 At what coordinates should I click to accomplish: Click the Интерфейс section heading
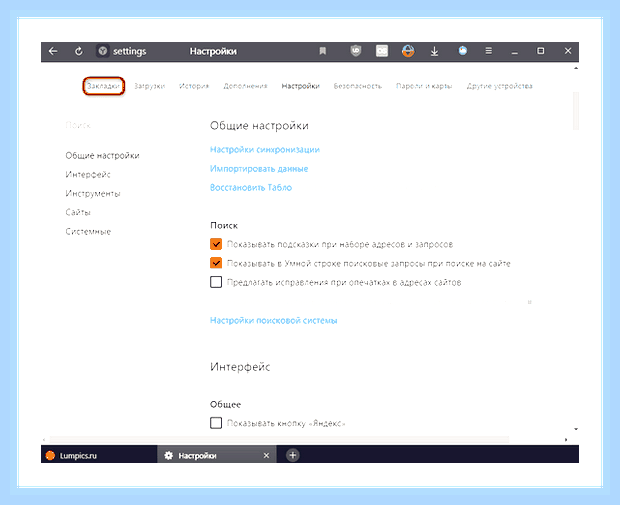[x=240, y=367]
